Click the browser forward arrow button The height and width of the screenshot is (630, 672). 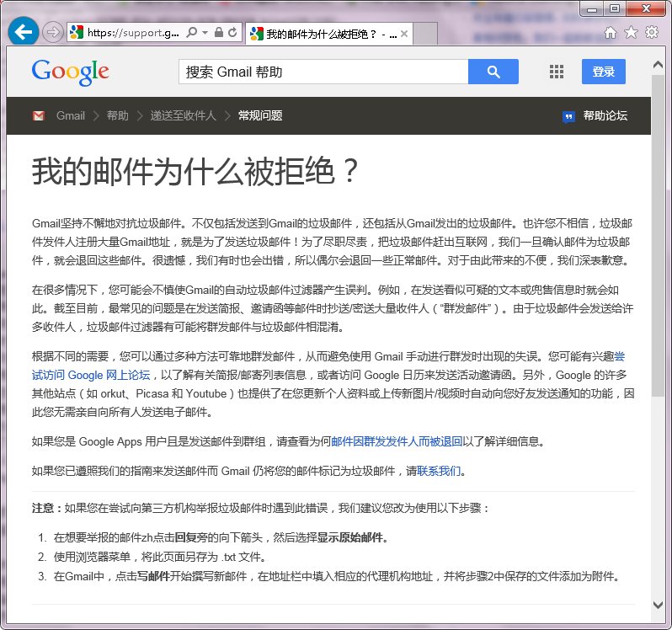pyautogui.click(x=53, y=32)
